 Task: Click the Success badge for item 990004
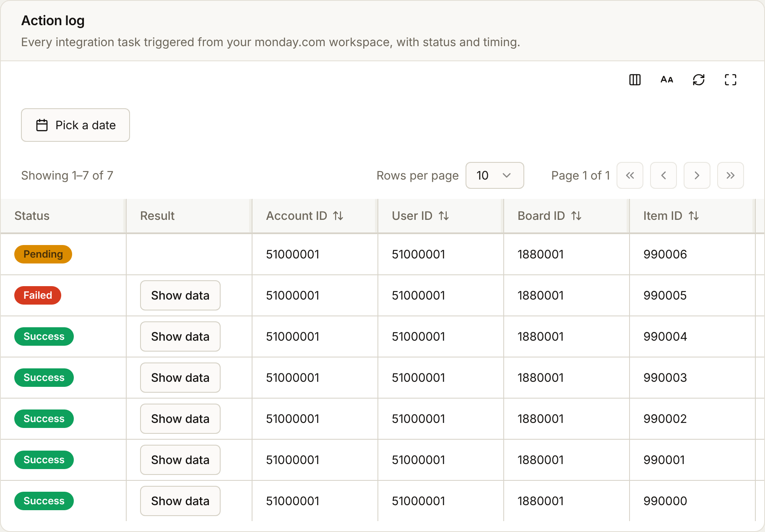point(44,336)
